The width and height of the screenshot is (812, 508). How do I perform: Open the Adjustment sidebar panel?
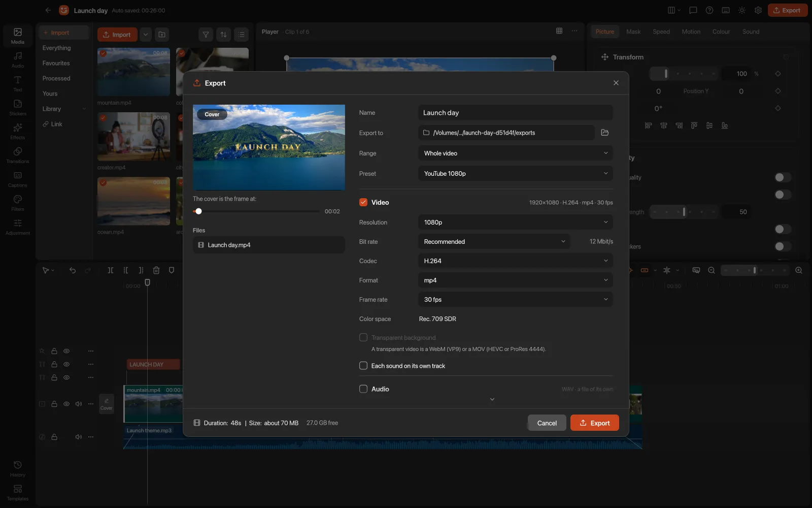(18, 227)
